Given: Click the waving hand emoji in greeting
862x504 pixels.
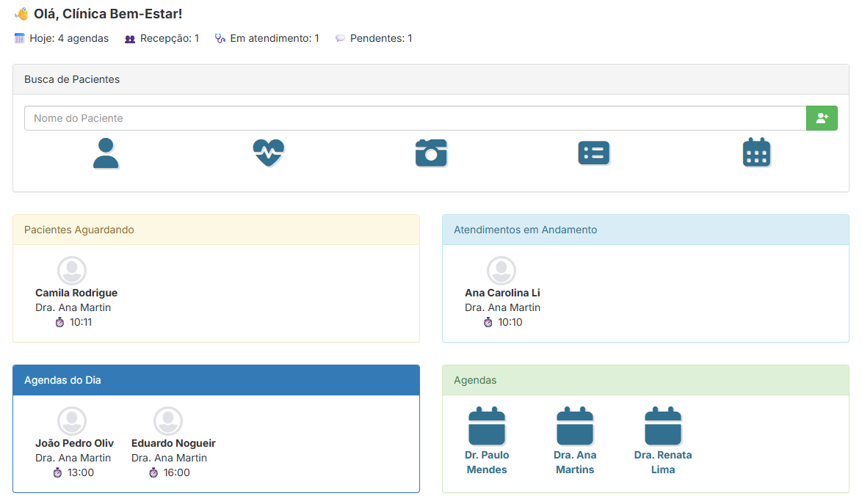Looking at the screenshot, I should [x=21, y=14].
